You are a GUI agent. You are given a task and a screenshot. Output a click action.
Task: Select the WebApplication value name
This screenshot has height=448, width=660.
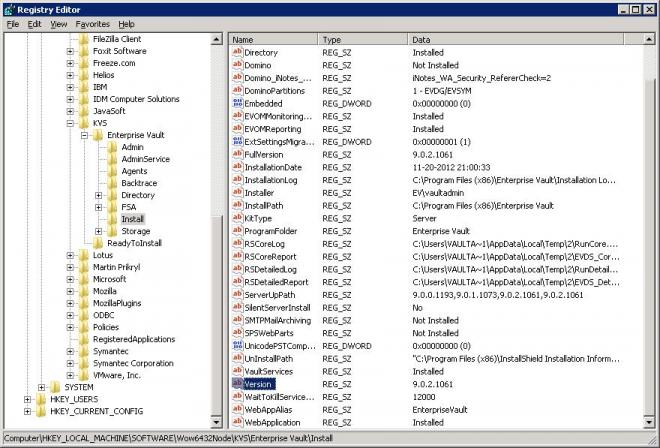pyautogui.click(x=272, y=422)
